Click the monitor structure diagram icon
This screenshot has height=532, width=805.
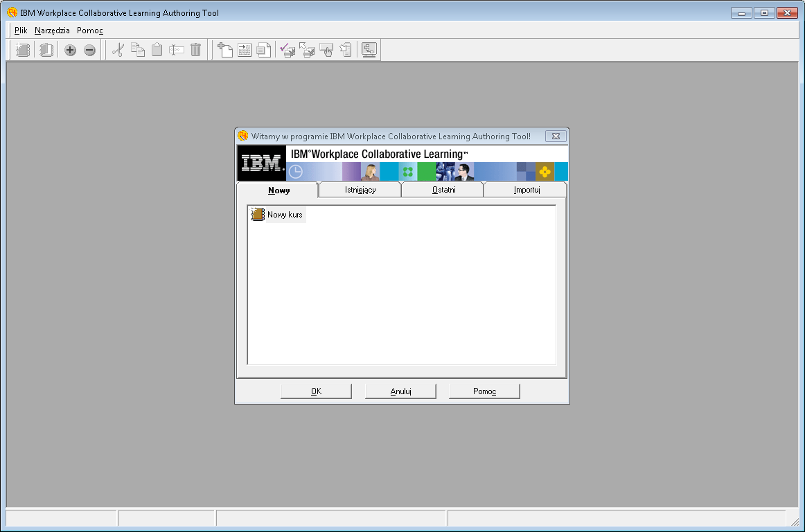pyautogui.click(x=369, y=50)
